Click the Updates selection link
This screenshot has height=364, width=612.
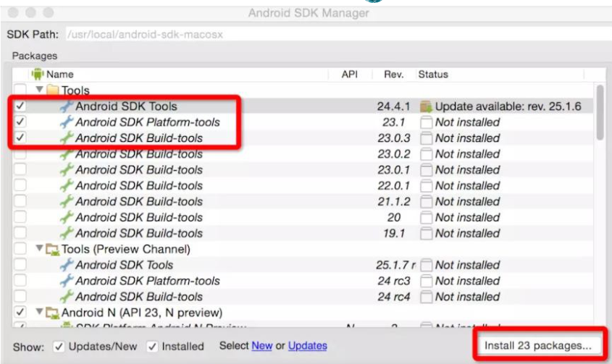308,346
